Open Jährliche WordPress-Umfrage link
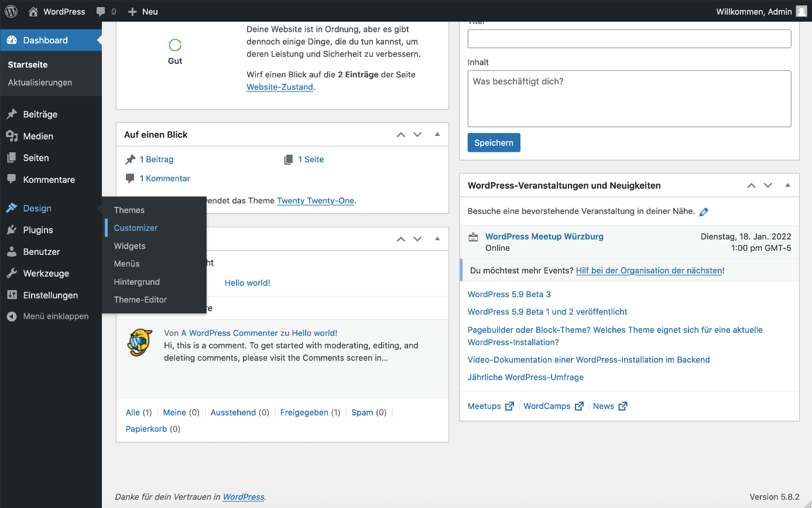812x508 pixels. (x=526, y=377)
